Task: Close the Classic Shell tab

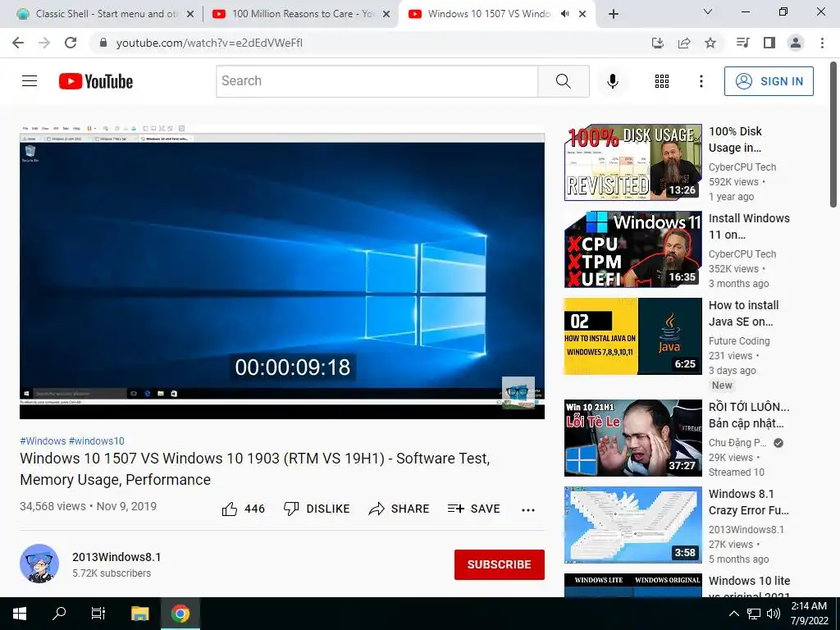Action: point(190,14)
